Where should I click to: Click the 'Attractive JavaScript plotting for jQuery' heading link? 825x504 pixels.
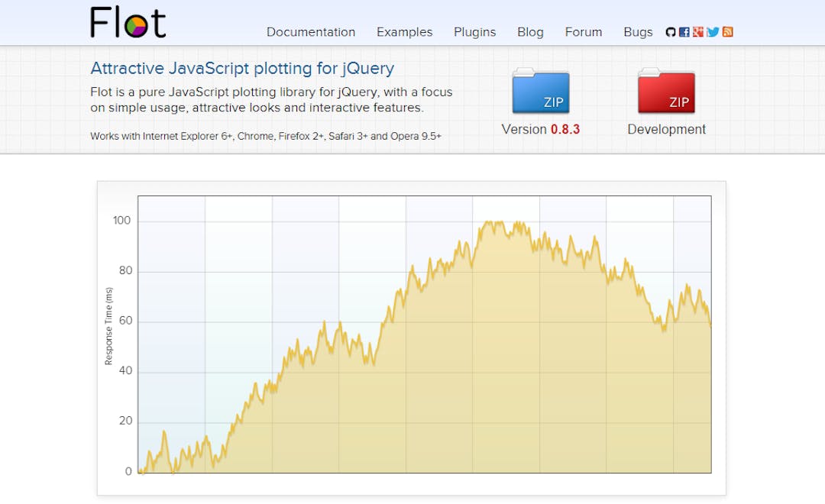pyautogui.click(x=241, y=68)
